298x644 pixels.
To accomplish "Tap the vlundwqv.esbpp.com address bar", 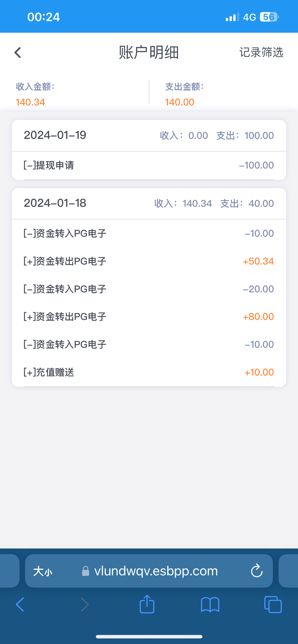I will pyautogui.click(x=156, y=571).
